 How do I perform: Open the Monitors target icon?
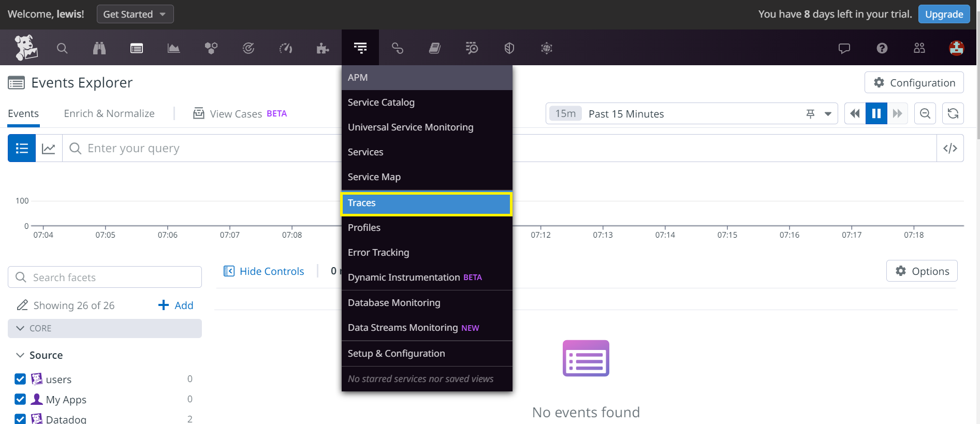point(248,48)
